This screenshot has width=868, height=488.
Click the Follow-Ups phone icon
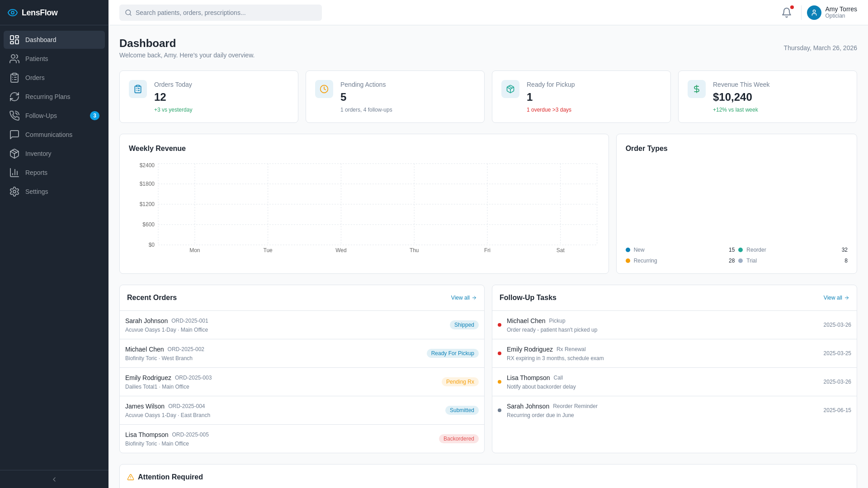pyautogui.click(x=14, y=116)
